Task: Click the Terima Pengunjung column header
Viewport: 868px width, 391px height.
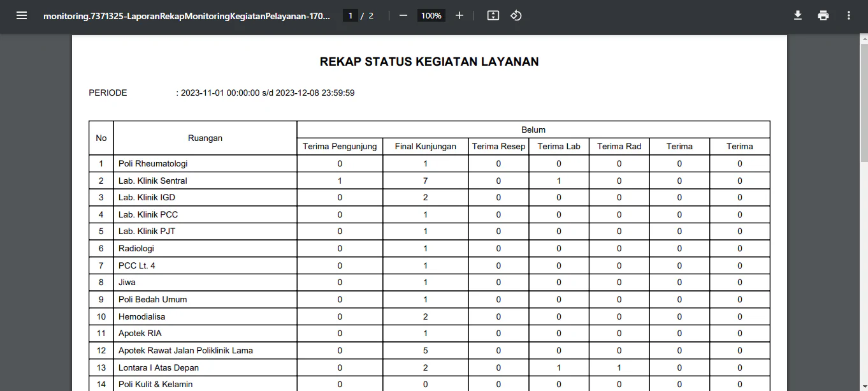Action: pyautogui.click(x=340, y=147)
